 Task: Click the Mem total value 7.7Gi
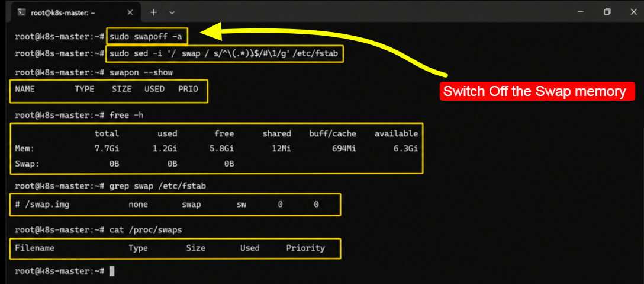coord(107,149)
